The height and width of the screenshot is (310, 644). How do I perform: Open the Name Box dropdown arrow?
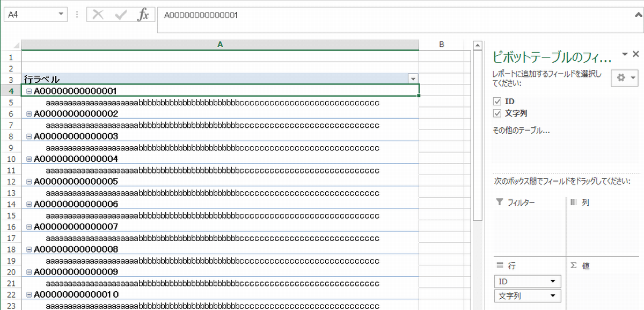pyautogui.click(x=61, y=15)
